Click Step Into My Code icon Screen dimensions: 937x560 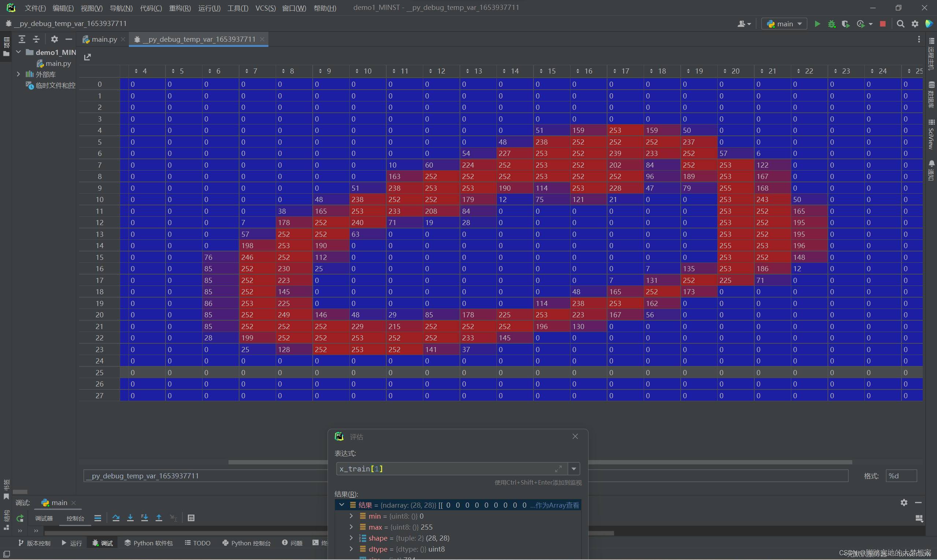tap(145, 518)
